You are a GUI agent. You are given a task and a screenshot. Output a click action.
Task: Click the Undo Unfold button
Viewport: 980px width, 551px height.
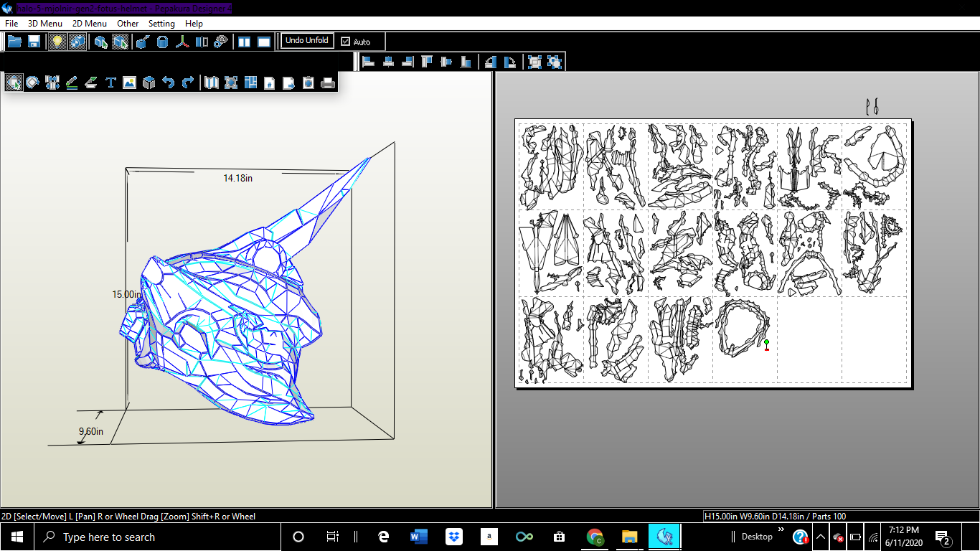pyautogui.click(x=307, y=41)
